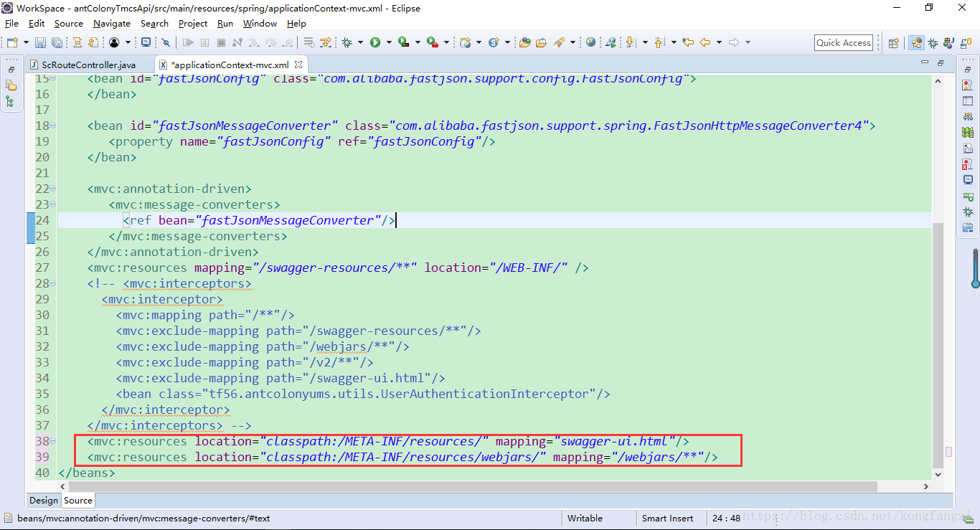Click the Save All toolbar icon
980x530 pixels.
tap(57, 42)
